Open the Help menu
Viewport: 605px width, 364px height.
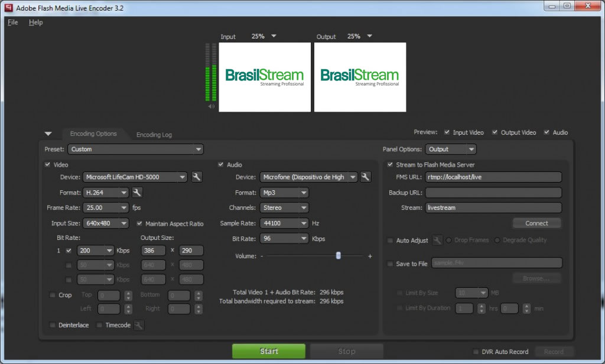pyautogui.click(x=35, y=22)
